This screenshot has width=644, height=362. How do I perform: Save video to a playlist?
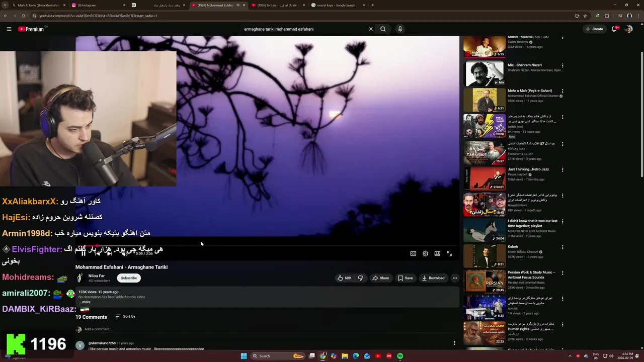pyautogui.click(x=406, y=278)
